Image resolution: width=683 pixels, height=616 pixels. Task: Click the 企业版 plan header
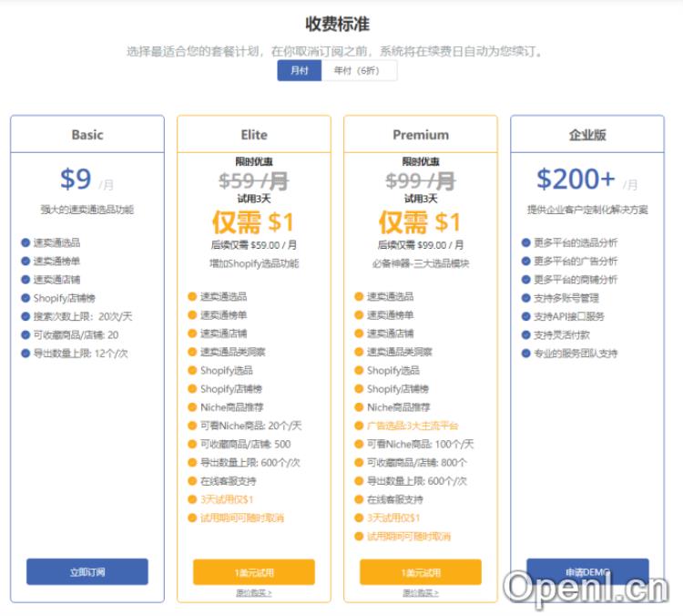(x=587, y=135)
